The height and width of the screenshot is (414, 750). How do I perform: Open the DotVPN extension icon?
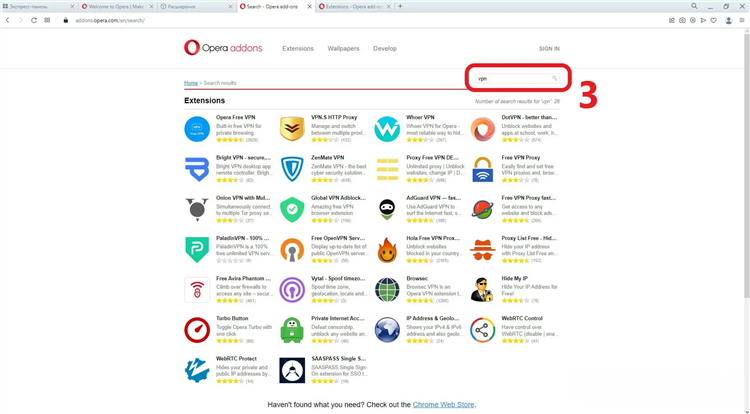point(483,129)
